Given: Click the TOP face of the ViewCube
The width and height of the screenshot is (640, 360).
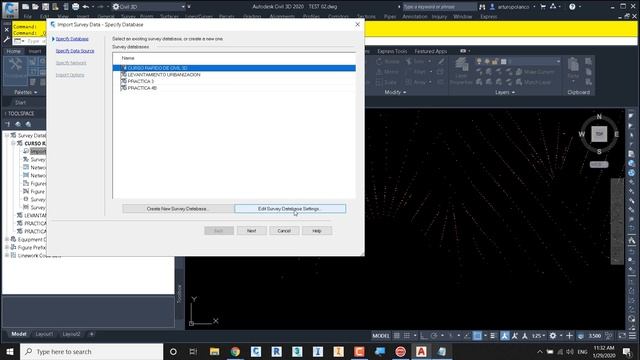Looking at the screenshot, I should (x=599, y=134).
